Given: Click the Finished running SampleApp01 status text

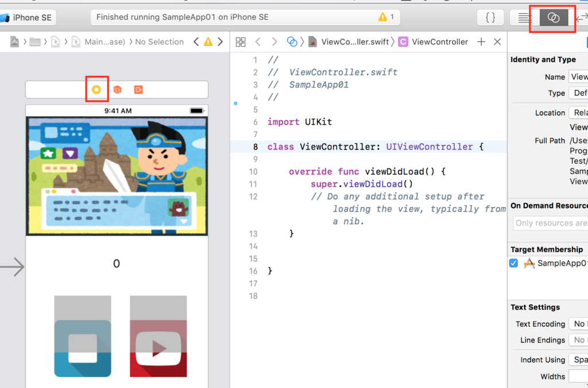Looking at the screenshot, I should 182,17.
